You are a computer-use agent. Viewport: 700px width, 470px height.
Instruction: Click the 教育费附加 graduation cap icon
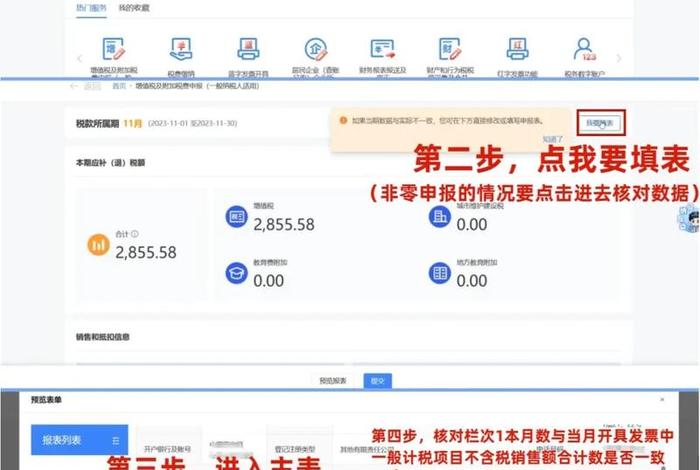pos(236,273)
